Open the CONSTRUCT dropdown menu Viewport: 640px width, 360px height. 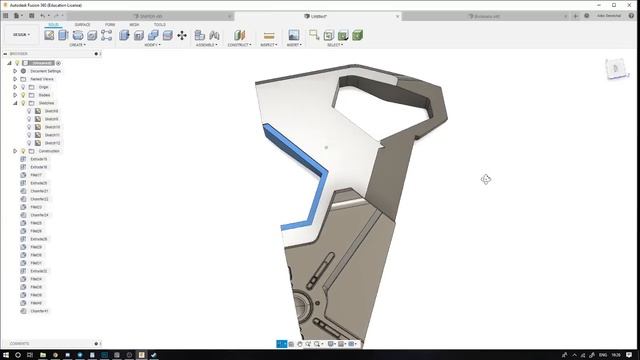(x=240, y=45)
